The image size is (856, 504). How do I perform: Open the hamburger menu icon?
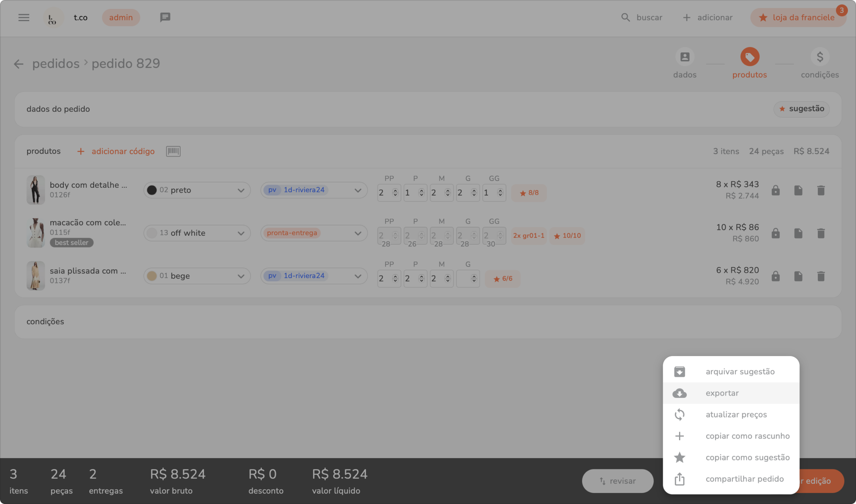click(x=24, y=17)
